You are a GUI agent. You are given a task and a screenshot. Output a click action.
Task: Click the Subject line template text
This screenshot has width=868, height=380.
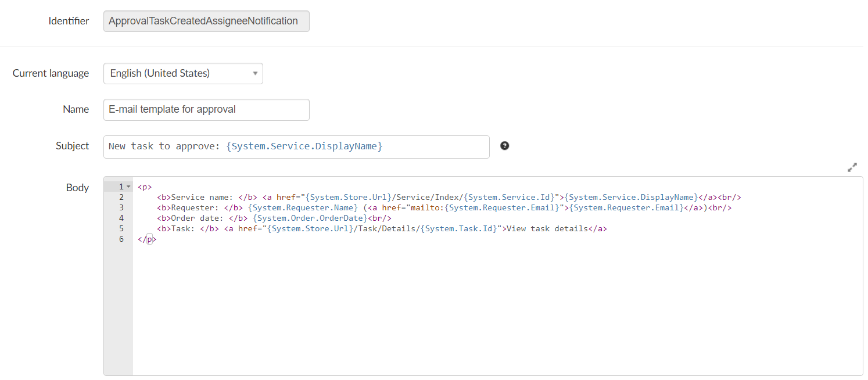click(x=244, y=146)
